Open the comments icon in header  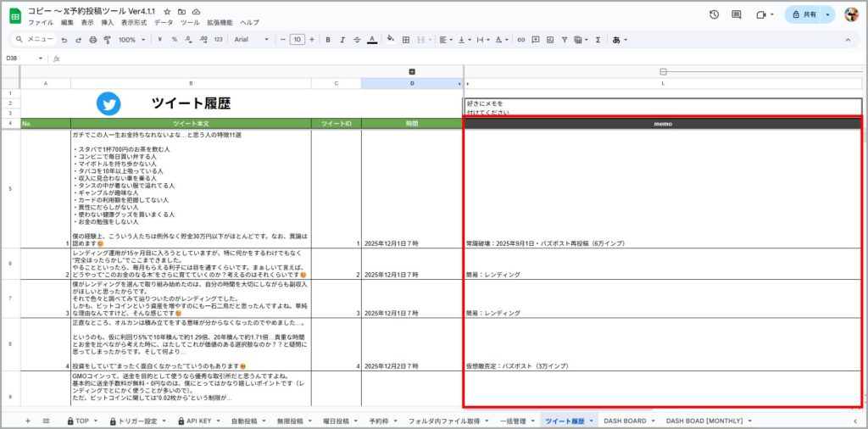737,14
